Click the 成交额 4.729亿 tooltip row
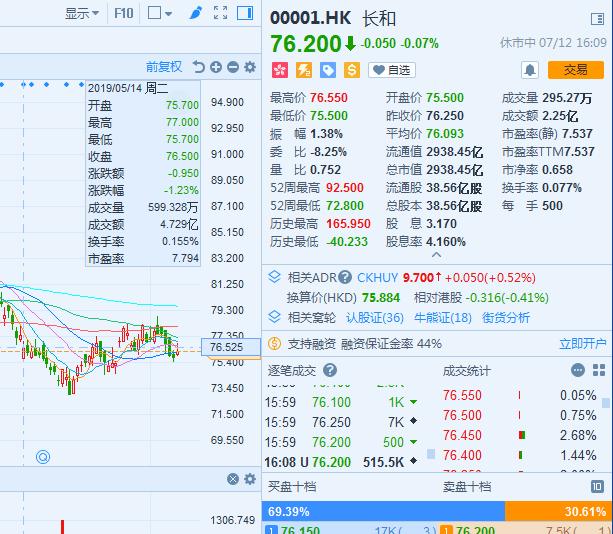The height and width of the screenshot is (534, 613). pyautogui.click(x=143, y=224)
